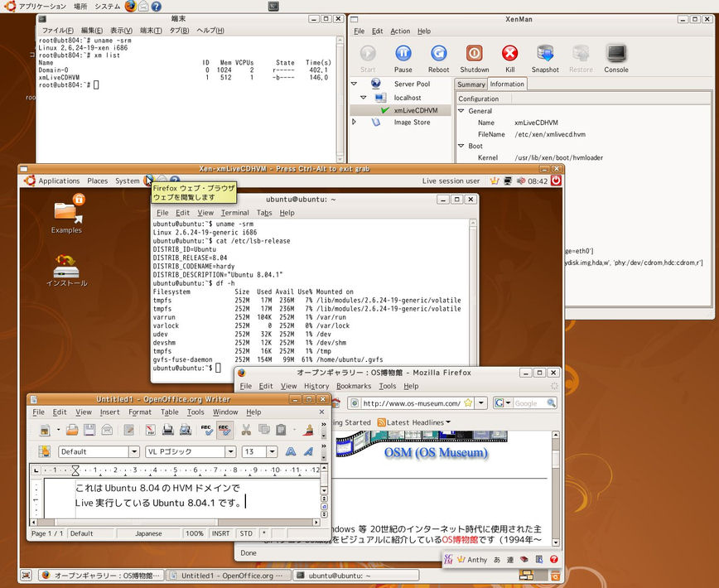719x588 pixels.
Task: Open the VL Pゴシック font name dropdown
Action: [x=230, y=451]
